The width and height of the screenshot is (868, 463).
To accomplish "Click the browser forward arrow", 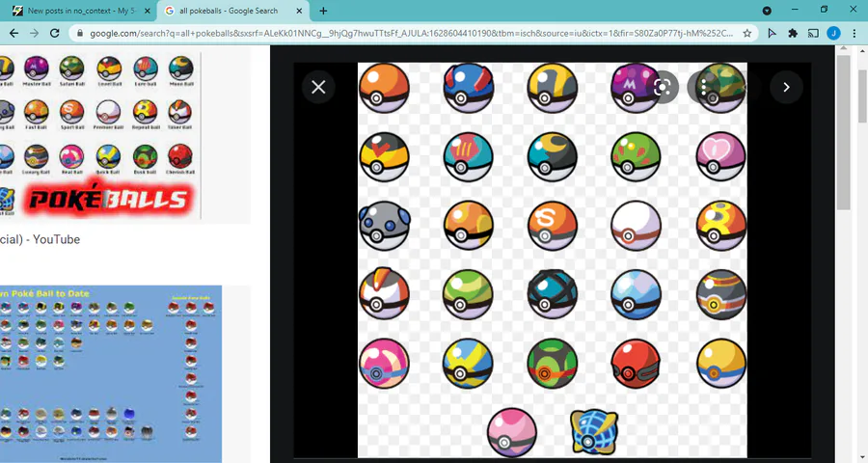I will pos(35,33).
